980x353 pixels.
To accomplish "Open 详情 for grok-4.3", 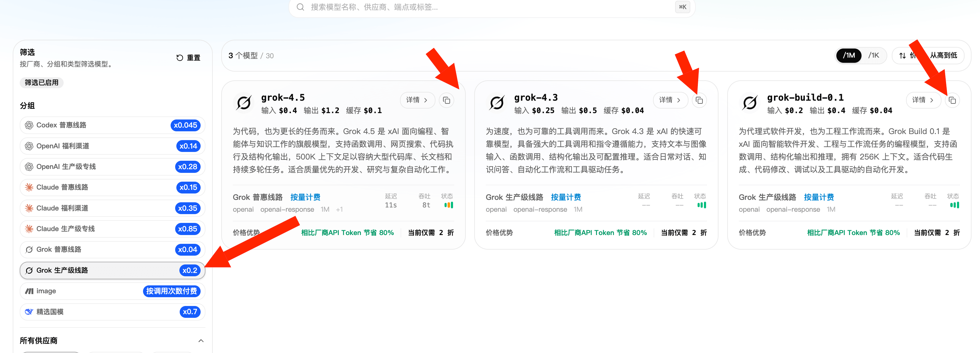I will pyautogui.click(x=670, y=100).
